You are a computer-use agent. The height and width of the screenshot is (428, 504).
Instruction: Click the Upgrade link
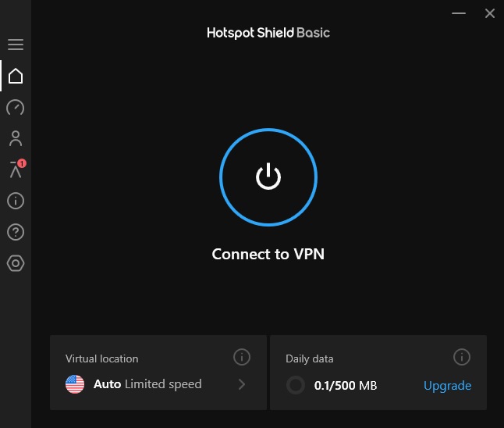tap(447, 385)
